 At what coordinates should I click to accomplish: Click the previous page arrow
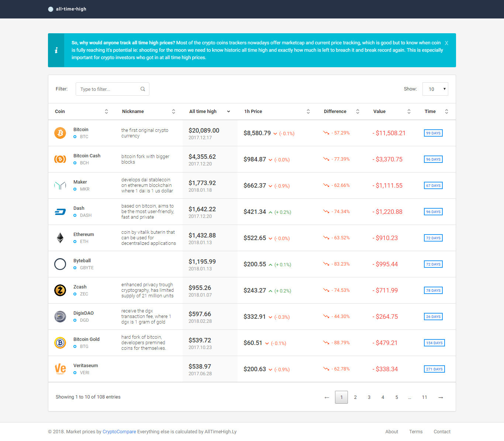[327, 397]
